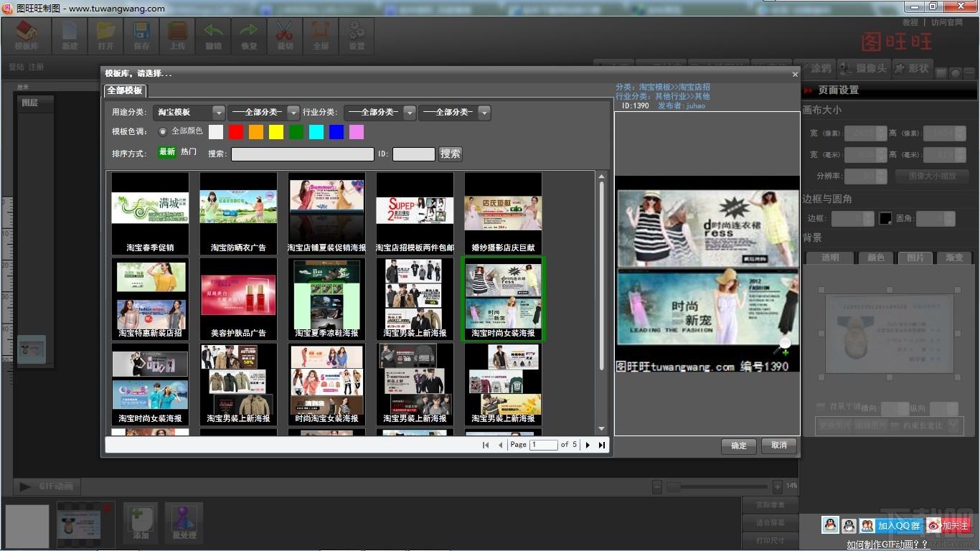The height and width of the screenshot is (551, 980).
Task: Click the 上传 upload icon
Action: pos(177,35)
